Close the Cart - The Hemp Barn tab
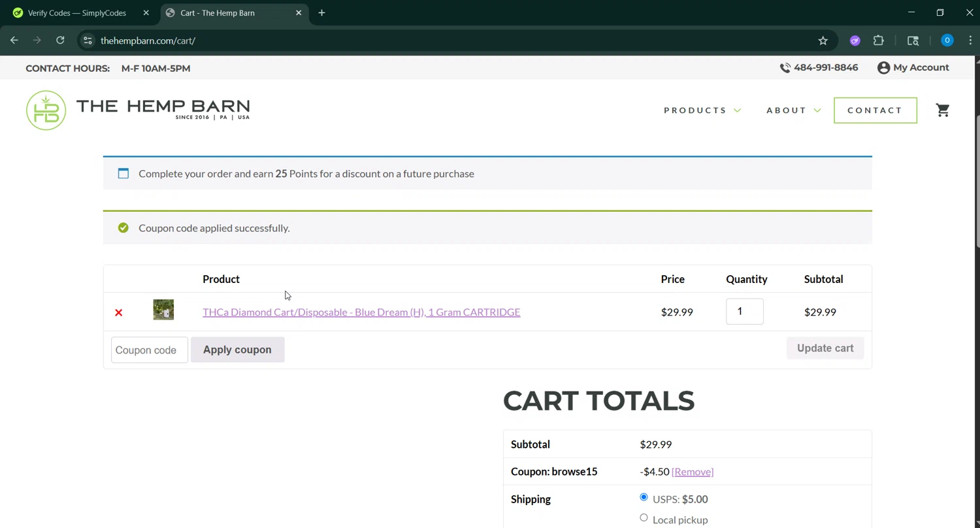This screenshot has height=528, width=980. [x=299, y=12]
